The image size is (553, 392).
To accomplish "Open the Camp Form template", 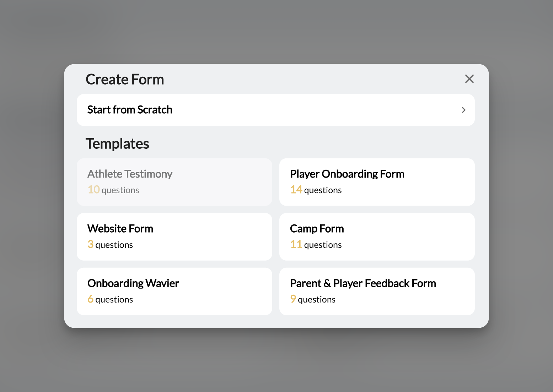I will pos(377,236).
